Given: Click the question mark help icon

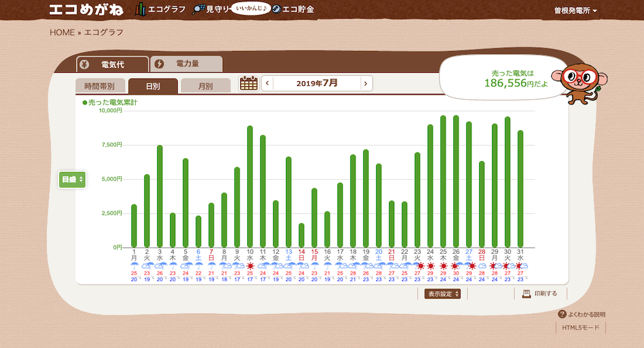Looking at the screenshot, I should click(562, 314).
